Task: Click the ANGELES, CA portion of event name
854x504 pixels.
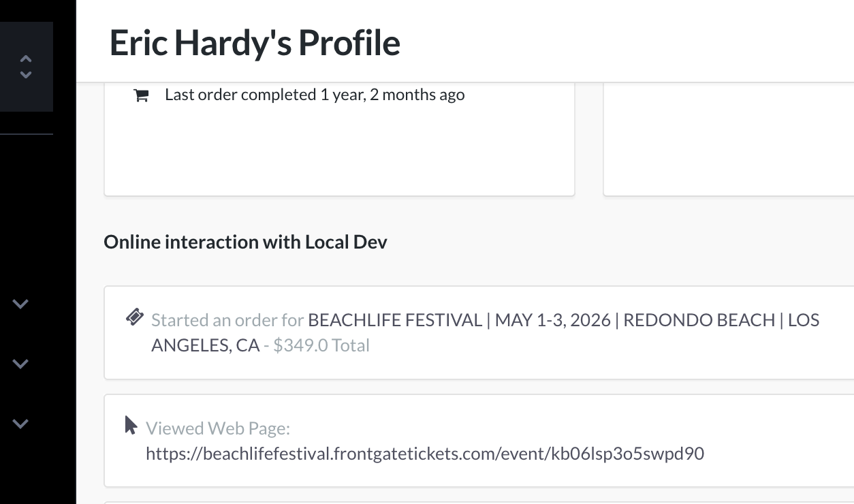Action: pos(205,345)
